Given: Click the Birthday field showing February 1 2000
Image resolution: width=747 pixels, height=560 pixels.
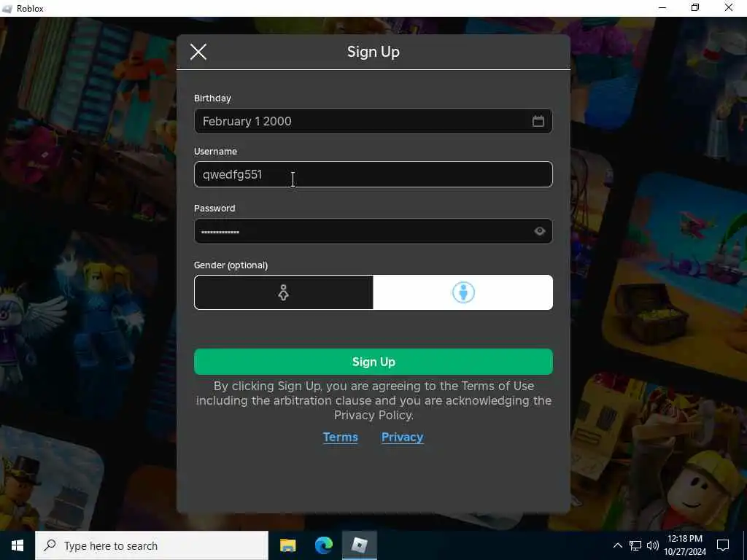Looking at the screenshot, I should [x=373, y=121].
